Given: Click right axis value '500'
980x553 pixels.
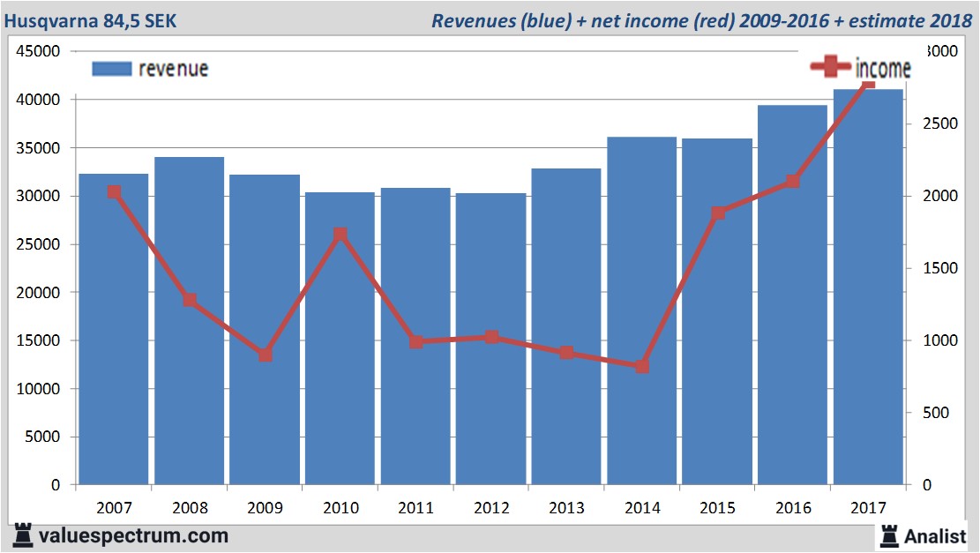Looking at the screenshot, I should [936, 413].
